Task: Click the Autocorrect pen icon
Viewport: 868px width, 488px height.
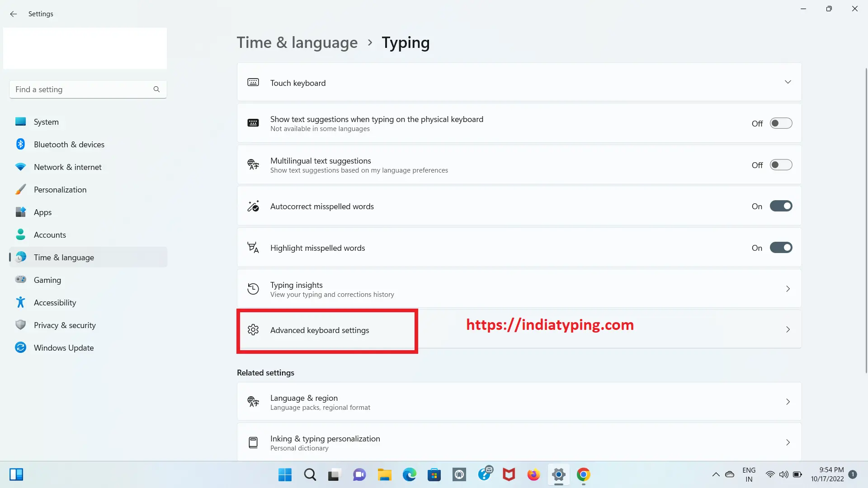Action: pyautogui.click(x=253, y=206)
